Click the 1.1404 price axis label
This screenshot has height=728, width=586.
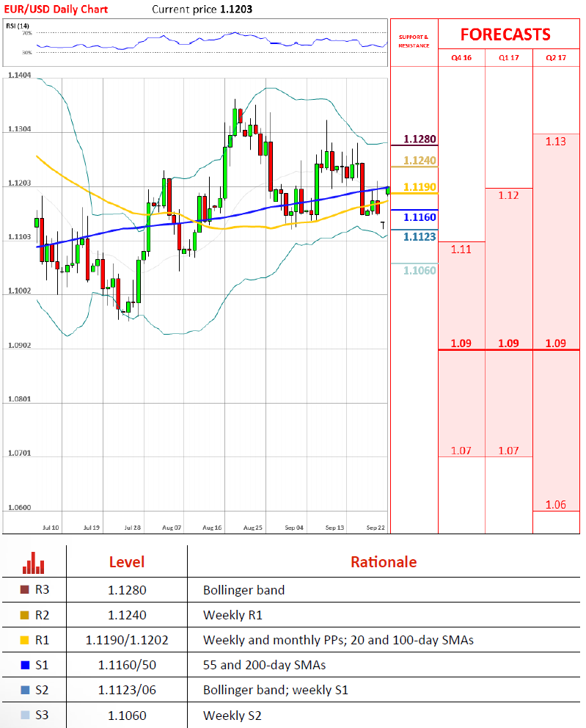click(20, 75)
